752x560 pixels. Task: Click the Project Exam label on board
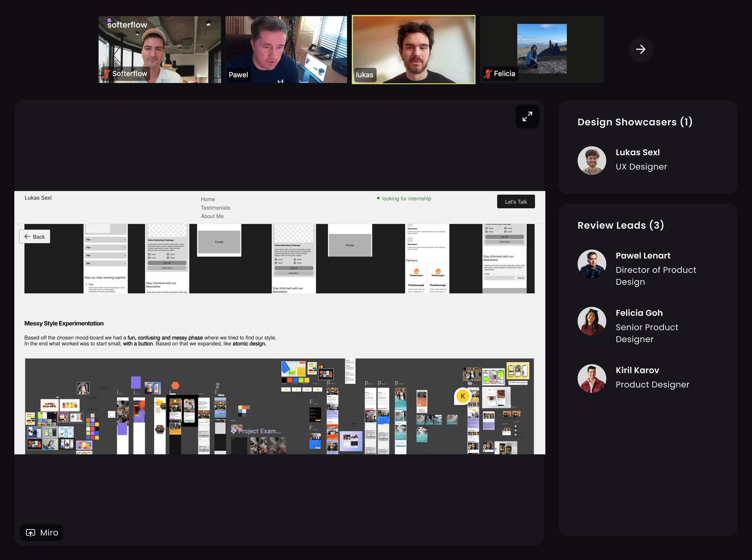[259, 431]
